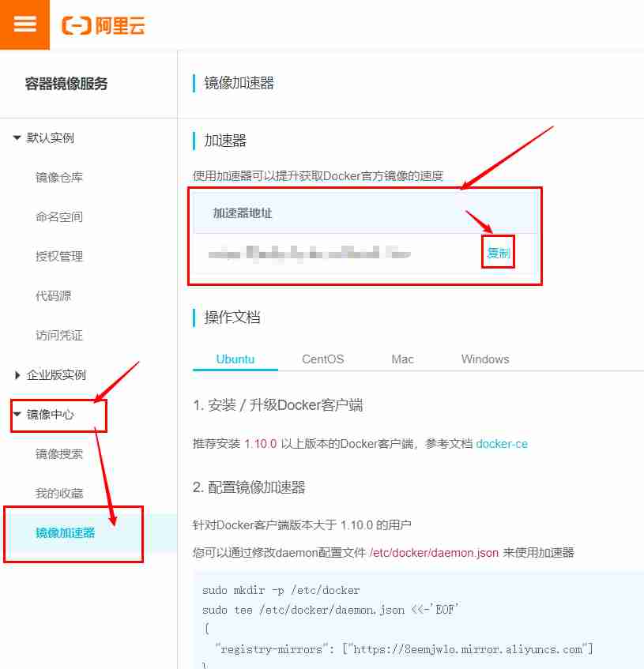Open 访问凭证 in sidebar

click(59, 336)
